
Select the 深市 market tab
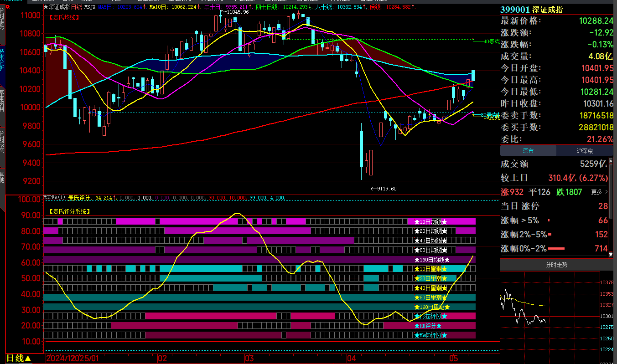click(x=528, y=151)
